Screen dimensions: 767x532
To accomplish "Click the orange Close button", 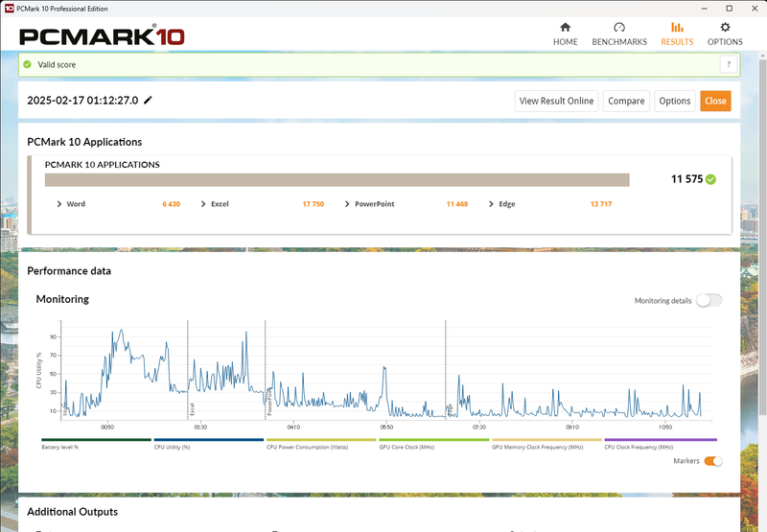I will [715, 101].
